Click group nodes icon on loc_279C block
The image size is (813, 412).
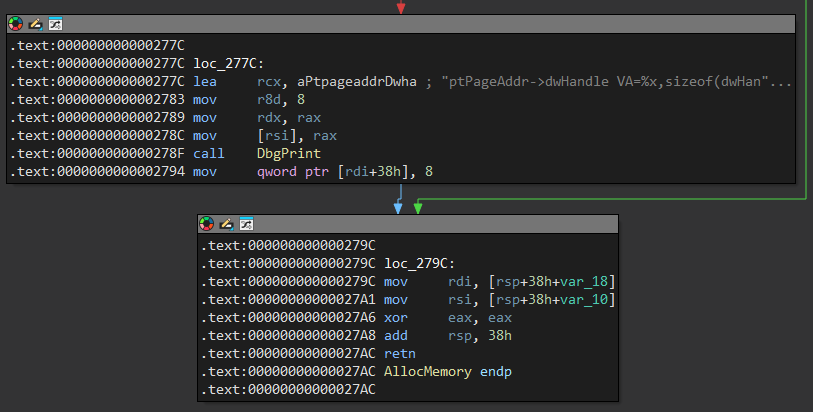coord(245,223)
